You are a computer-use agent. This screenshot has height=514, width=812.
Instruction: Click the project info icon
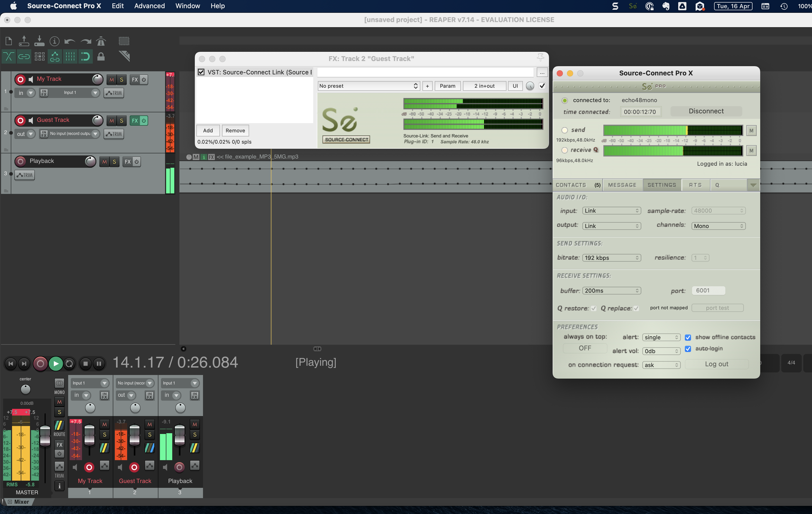54,41
